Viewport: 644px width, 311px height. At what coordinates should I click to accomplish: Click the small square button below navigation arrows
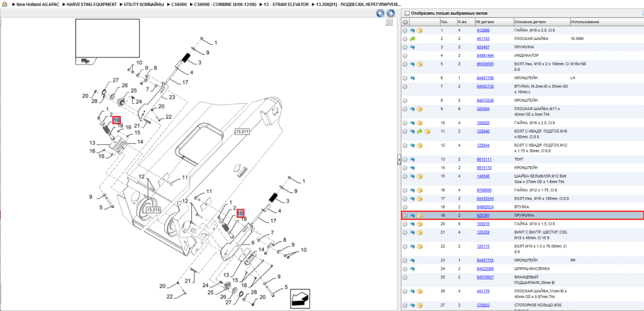click(389, 23)
